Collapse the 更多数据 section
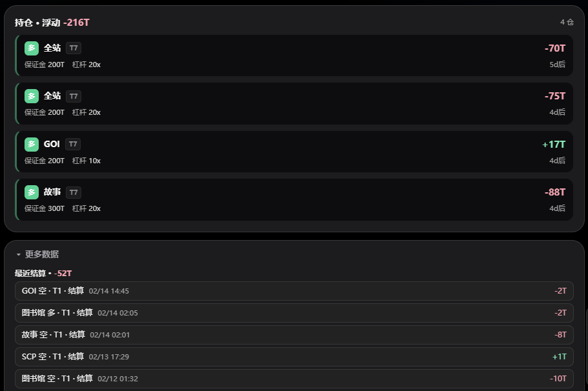Viewport: 588px width, 391px height. (37, 254)
